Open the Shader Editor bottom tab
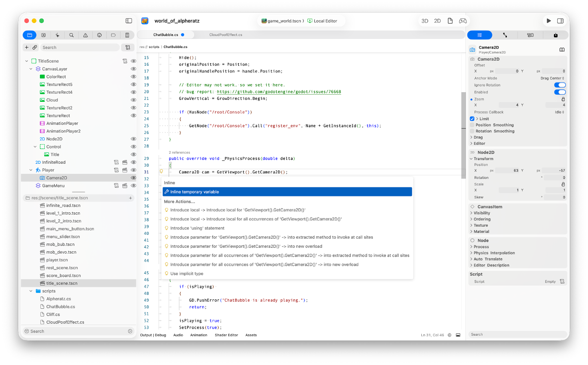The image size is (588, 365). (x=226, y=335)
